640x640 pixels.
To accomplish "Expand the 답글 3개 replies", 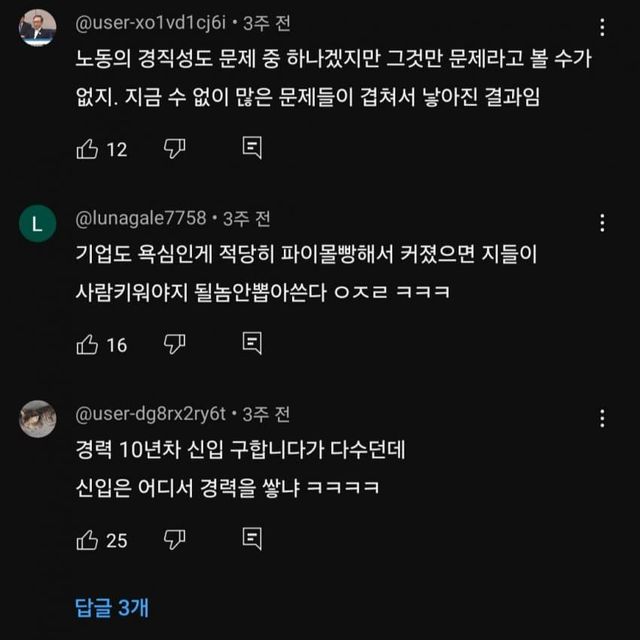I will click(112, 606).
